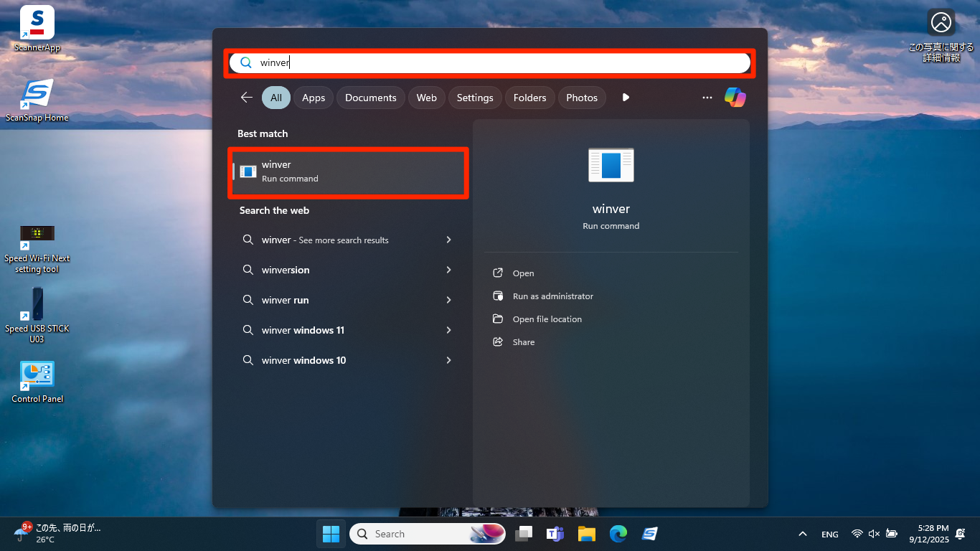Click the Windows Start button
The height and width of the screenshot is (551, 980).
click(331, 534)
